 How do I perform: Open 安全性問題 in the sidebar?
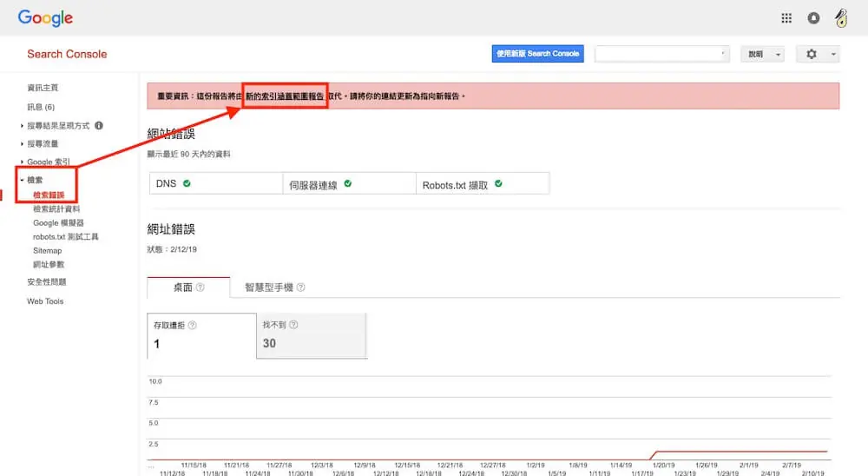tap(47, 282)
